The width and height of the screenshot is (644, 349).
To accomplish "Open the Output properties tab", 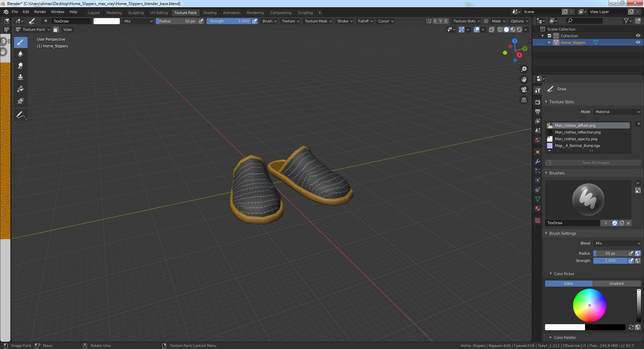I will (x=538, y=111).
